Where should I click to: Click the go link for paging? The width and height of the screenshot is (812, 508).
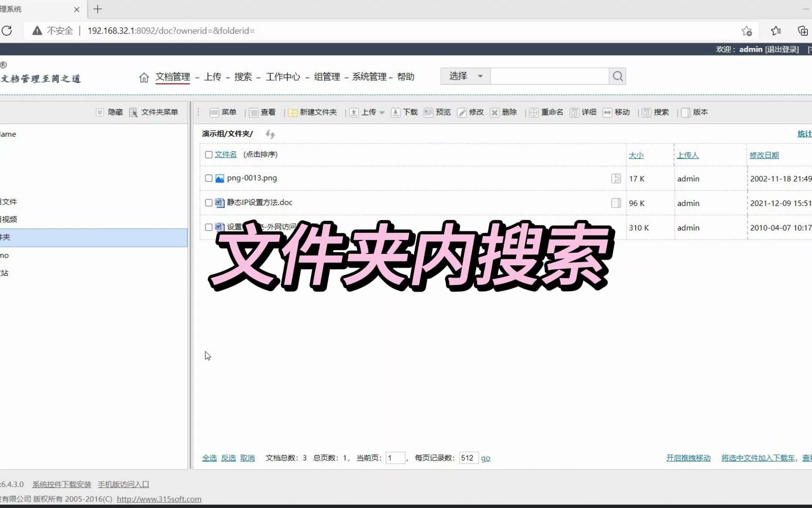coord(485,458)
